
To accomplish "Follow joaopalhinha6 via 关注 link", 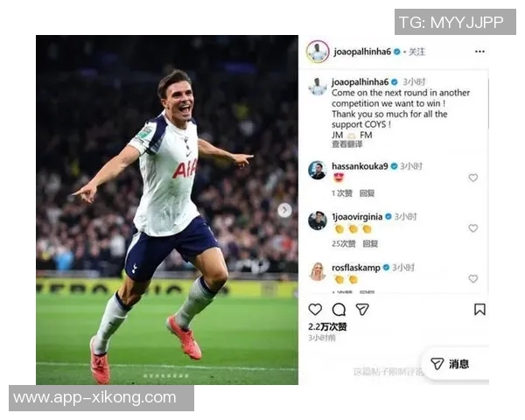I will [416, 52].
